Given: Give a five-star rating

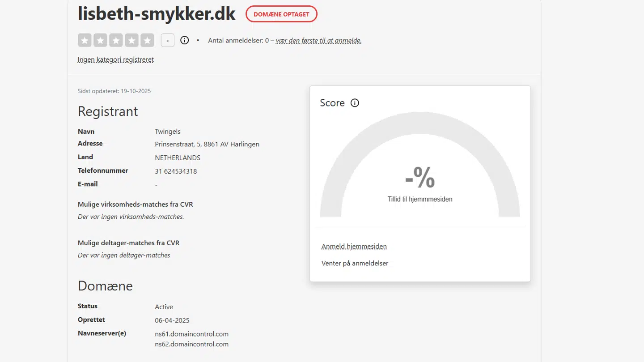Looking at the screenshot, I should tap(147, 40).
